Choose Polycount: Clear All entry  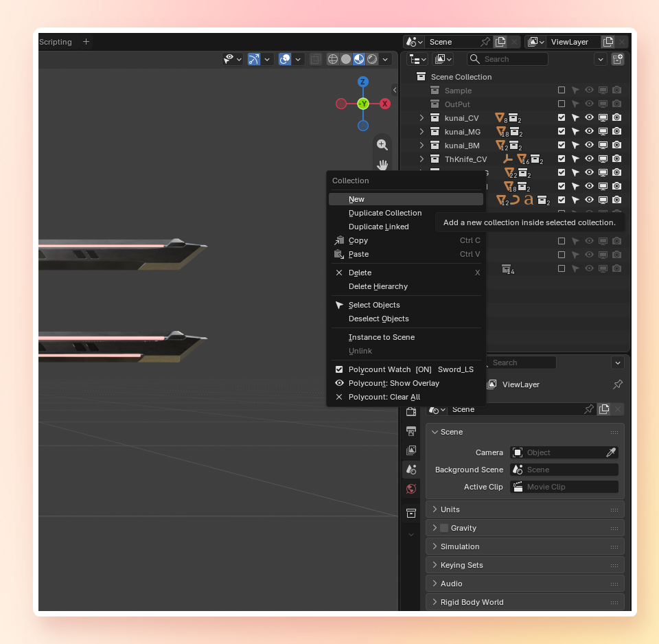click(406, 397)
